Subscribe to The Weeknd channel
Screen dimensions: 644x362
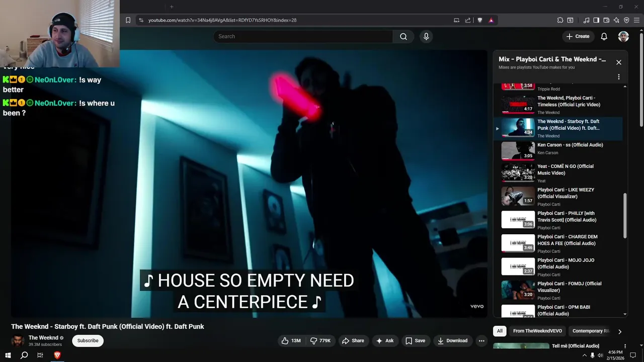(x=88, y=340)
